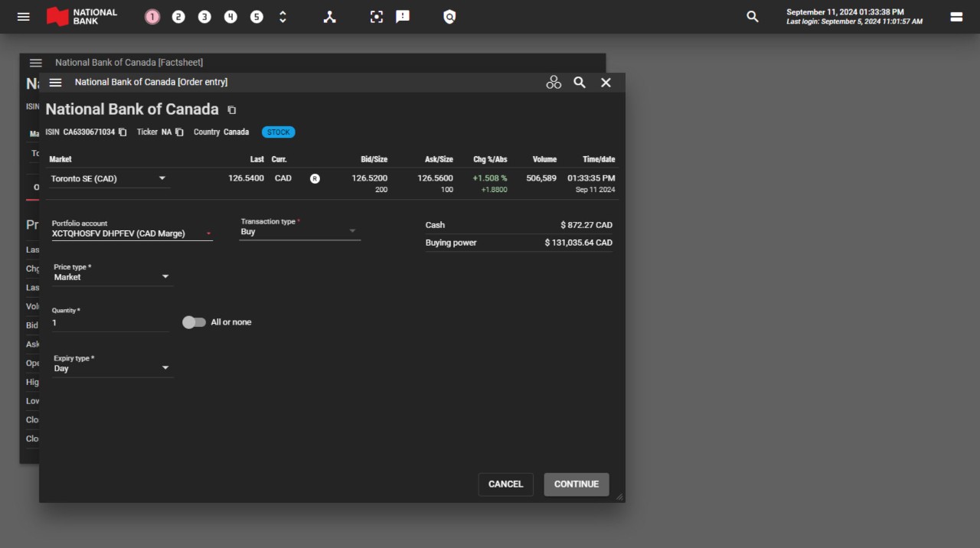Click the Last price 126.5400
This screenshot has width=980, height=548.
[246, 178]
